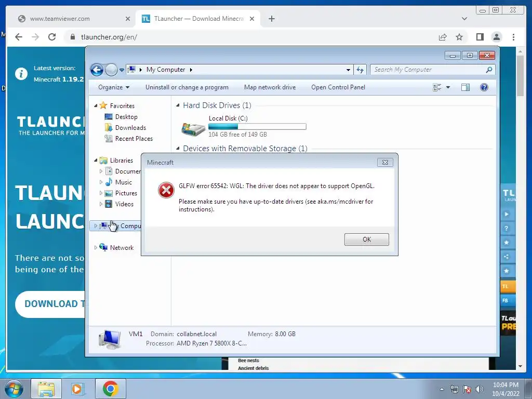Expand the Pictures library
The image size is (532, 399).
point(101,193)
